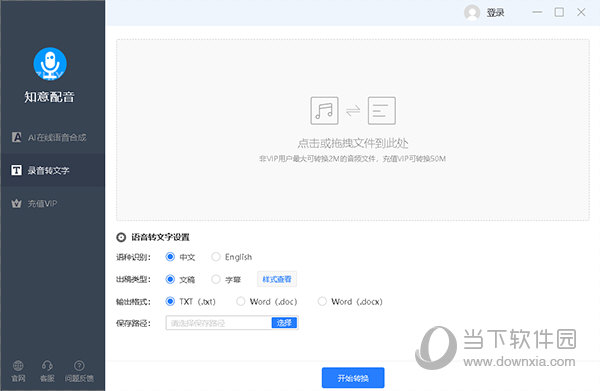
Task: Click the A icon for AI在线语音合成
Action: 16,137
